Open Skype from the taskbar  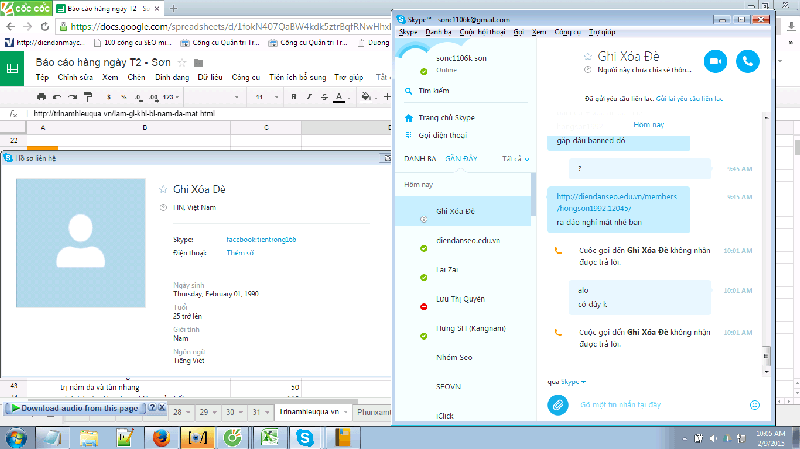pyautogui.click(x=305, y=438)
